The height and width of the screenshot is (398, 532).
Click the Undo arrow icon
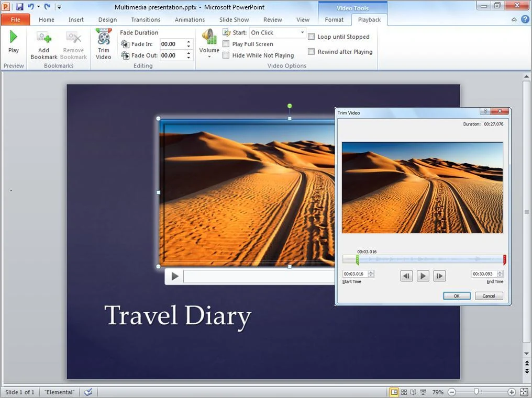pos(31,6)
